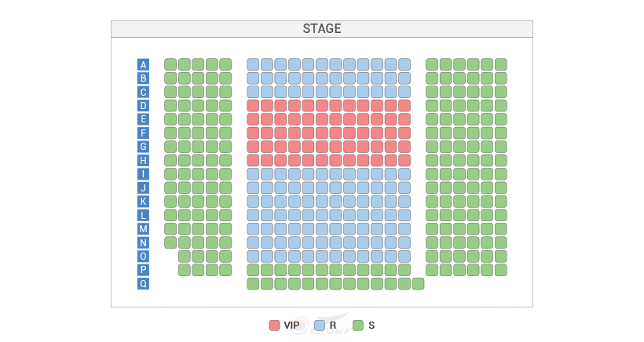
Task: Pick the first red VIP seat in row D
Action: pos(253,105)
